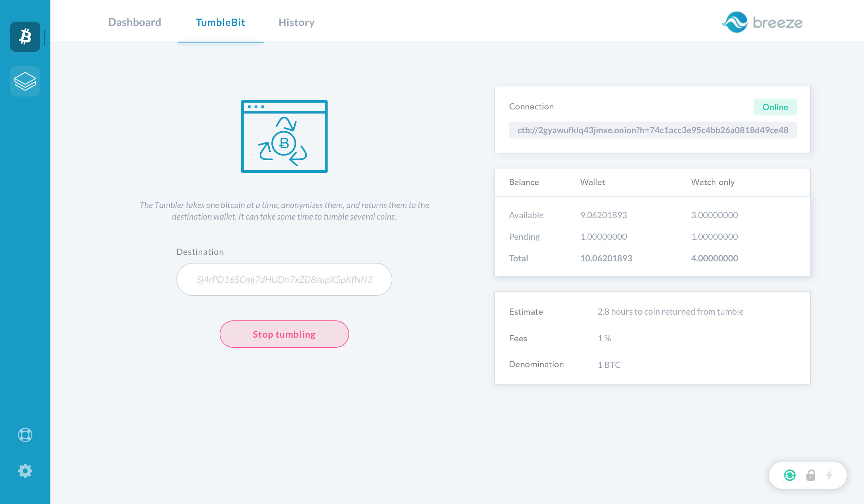Click the 2.8 hours estimate text
Image resolution: width=864 pixels, height=504 pixels.
click(x=670, y=312)
